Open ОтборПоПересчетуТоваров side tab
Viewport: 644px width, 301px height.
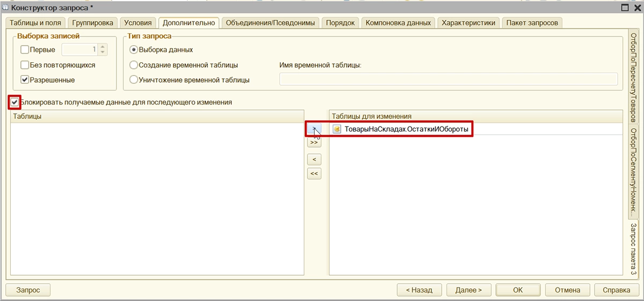tap(633, 77)
